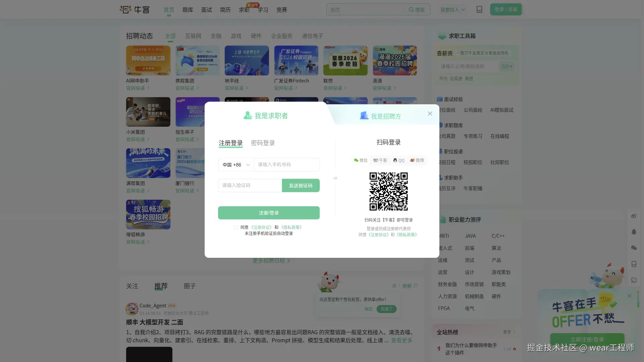Click feedback edit icon in floating sidebar

634,280
